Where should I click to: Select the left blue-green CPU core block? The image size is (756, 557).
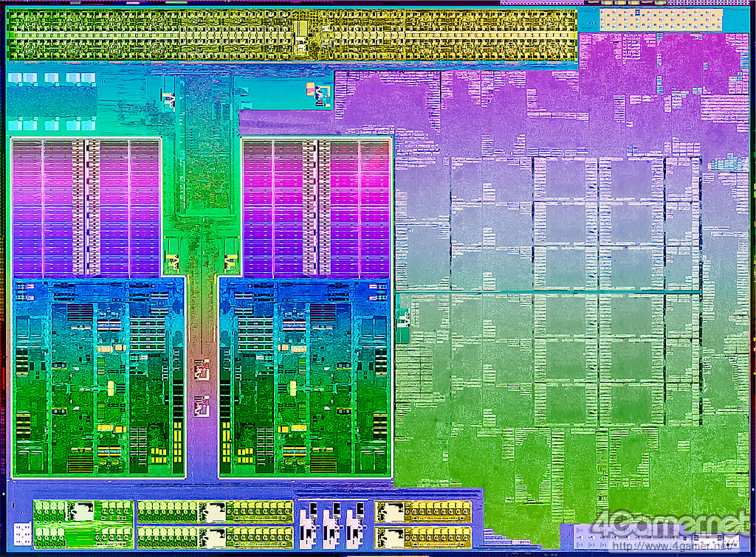pos(99,376)
